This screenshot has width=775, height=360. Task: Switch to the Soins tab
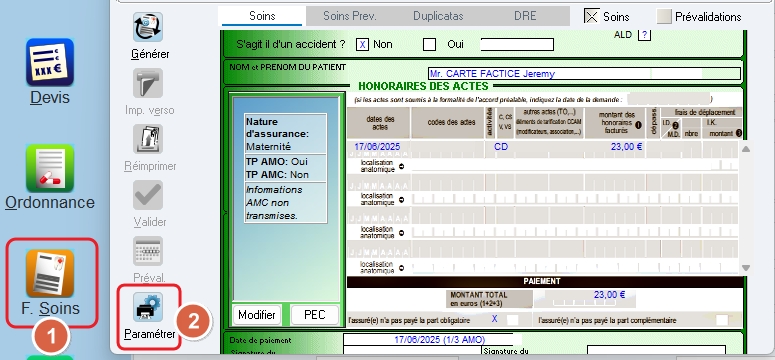[262, 16]
